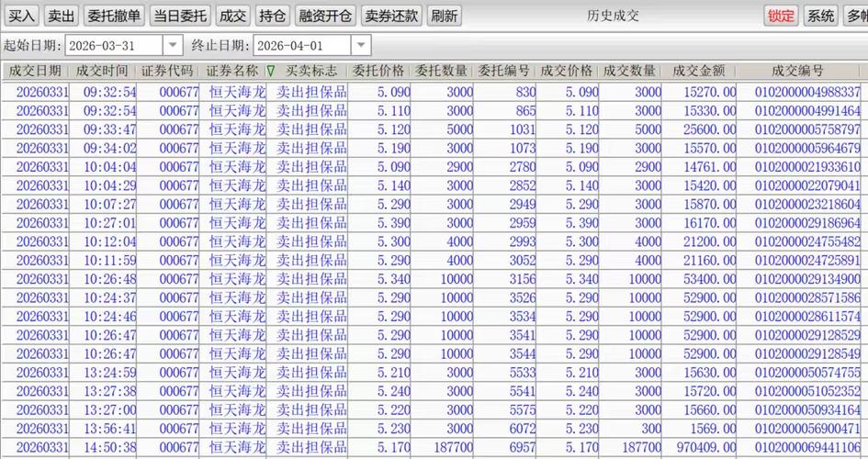Click order number 6957
The width and height of the screenshot is (868, 459).
point(522,447)
